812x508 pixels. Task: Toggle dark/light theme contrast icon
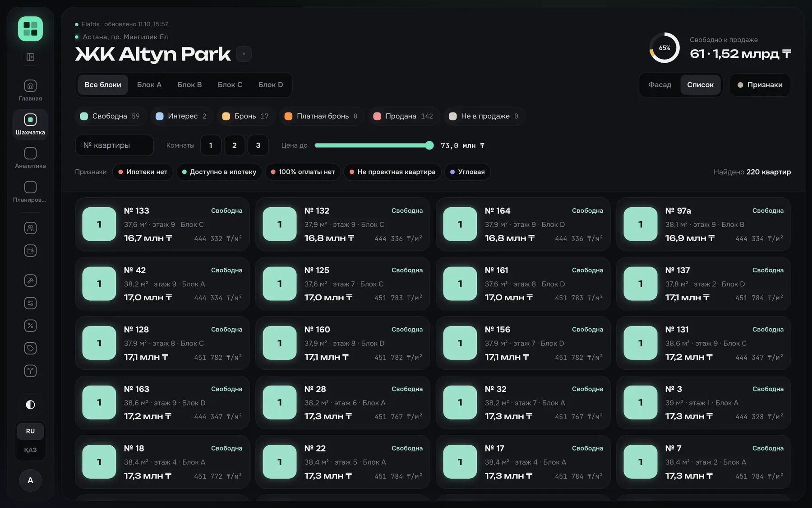pyautogui.click(x=30, y=405)
